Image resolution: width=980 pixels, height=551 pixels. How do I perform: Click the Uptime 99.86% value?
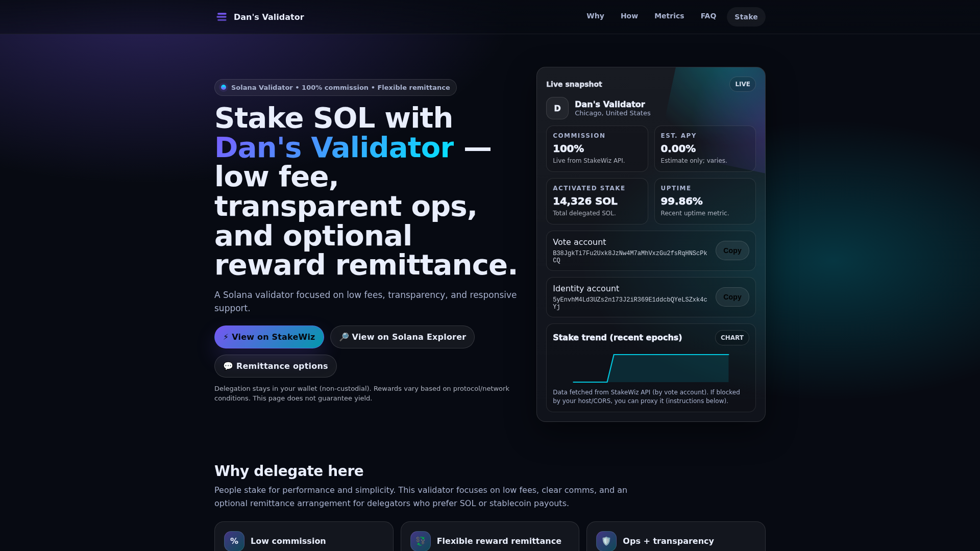coord(681,201)
